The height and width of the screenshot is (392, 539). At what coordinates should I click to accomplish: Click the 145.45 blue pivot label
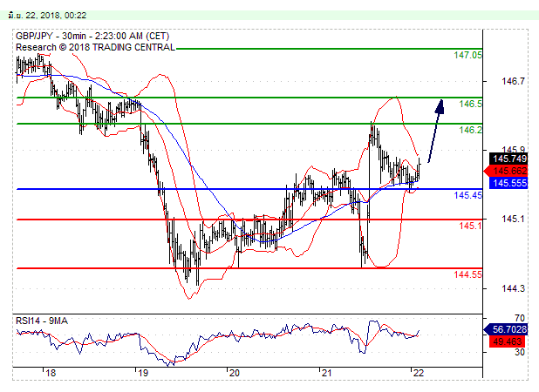(x=467, y=195)
